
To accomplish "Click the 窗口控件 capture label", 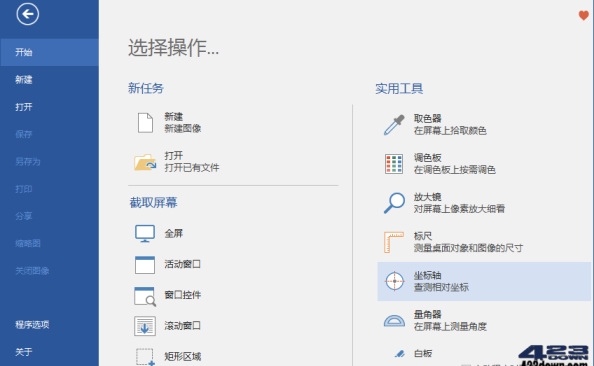I will pos(183,295).
